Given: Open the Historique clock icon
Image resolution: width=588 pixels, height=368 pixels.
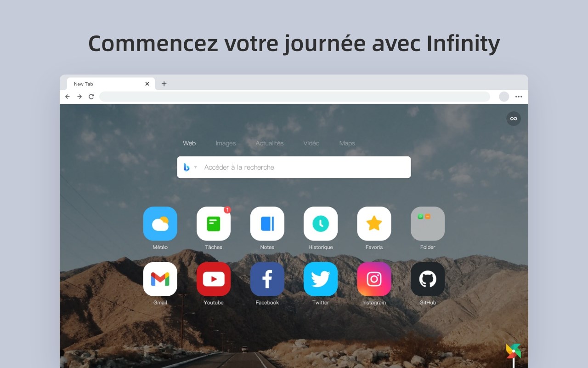Looking at the screenshot, I should 321,224.
